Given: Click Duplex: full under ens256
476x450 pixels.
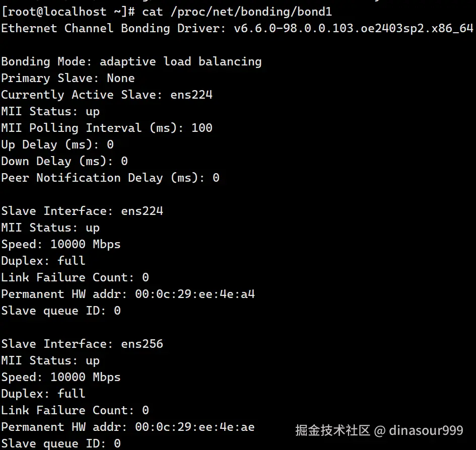Looking at the screenshot, I should tap(43, 394).
